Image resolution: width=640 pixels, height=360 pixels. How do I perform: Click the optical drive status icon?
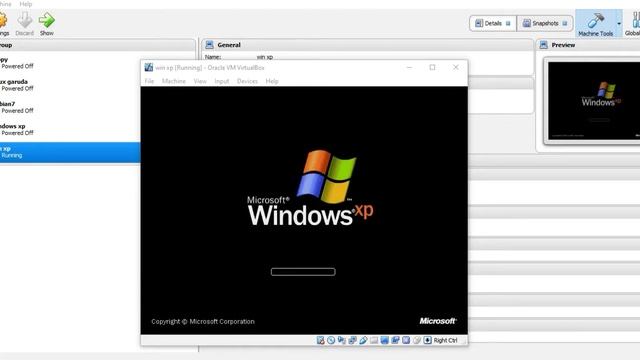coord(331,340)
